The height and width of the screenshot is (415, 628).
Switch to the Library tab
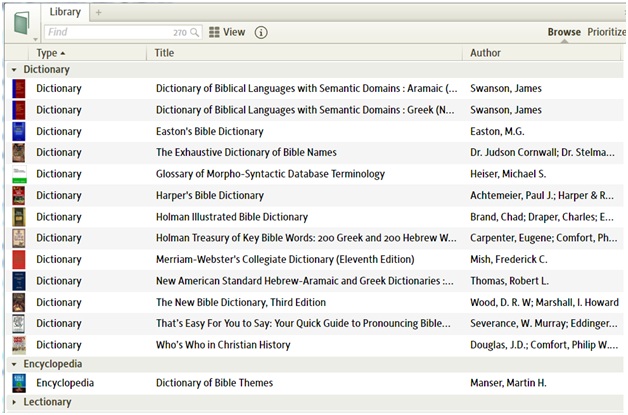click(x=65, y=12)
